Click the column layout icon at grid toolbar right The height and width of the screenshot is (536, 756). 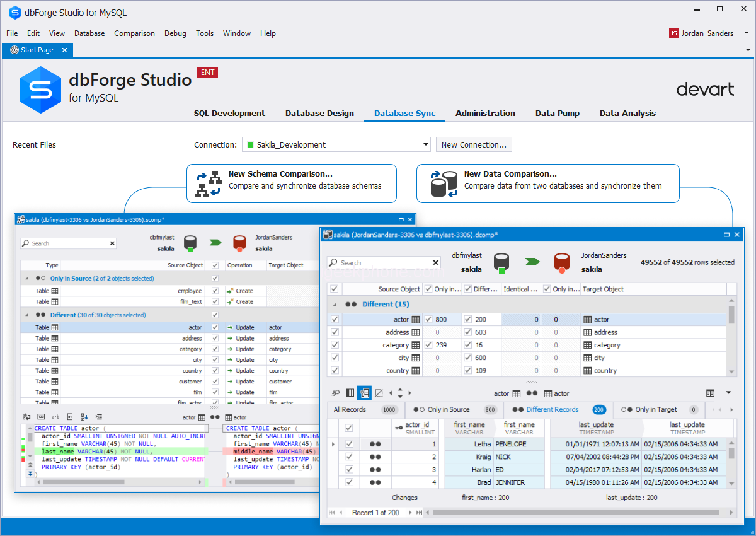[710, 393]
